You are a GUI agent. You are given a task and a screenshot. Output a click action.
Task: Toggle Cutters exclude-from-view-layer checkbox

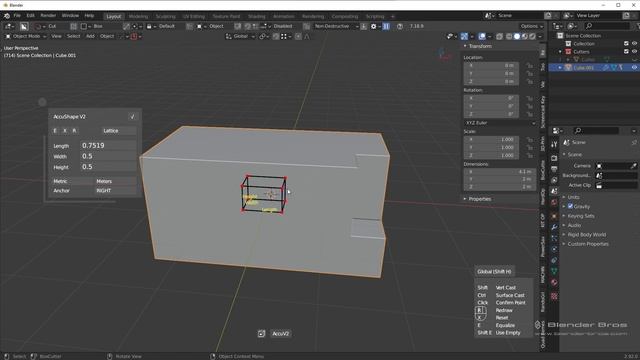tap(626, 52)
